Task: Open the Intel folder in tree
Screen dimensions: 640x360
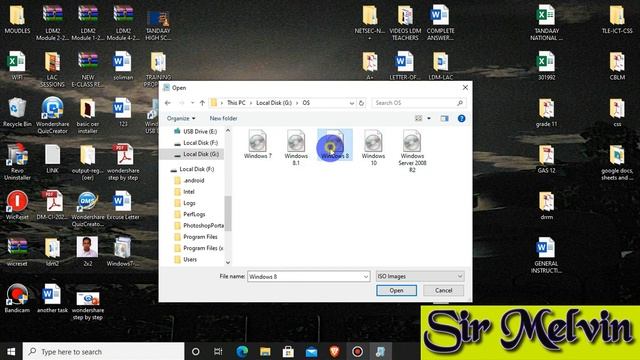Action: [184, 192]
